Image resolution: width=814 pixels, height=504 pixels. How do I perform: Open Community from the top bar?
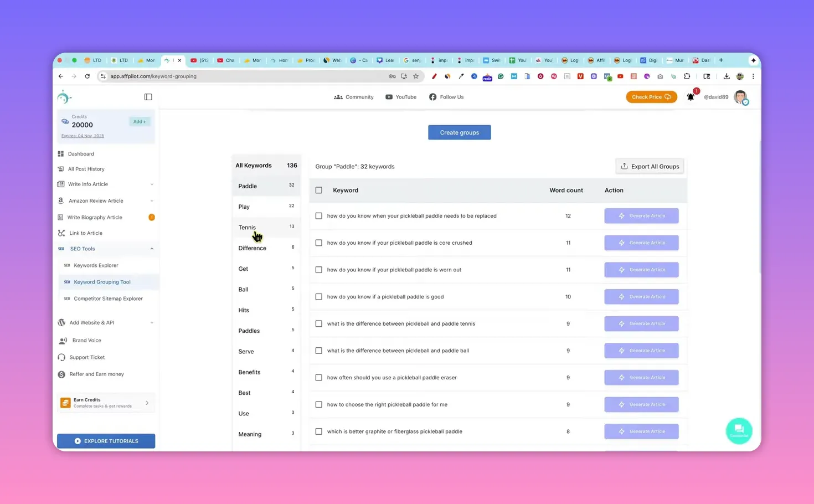(x=353, y=96)
